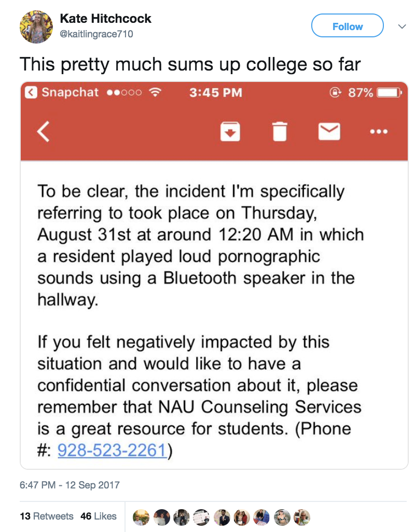Open the @kaitlingrace710 handle link
Screen dimensions: 415x532
tap(96, 34)
